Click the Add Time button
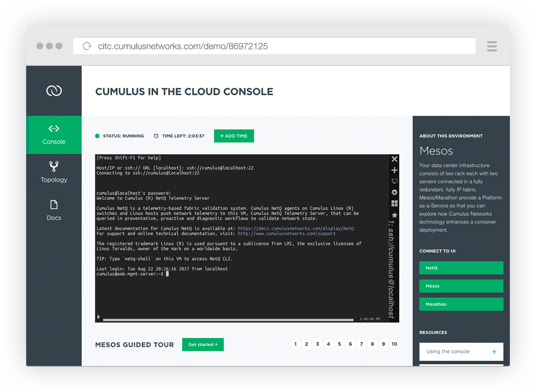 point(234,136)
